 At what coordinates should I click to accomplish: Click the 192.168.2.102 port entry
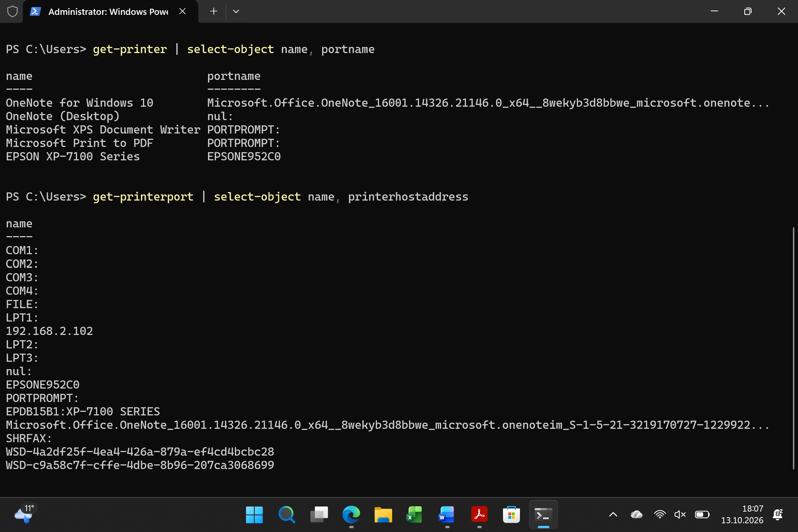49,331
